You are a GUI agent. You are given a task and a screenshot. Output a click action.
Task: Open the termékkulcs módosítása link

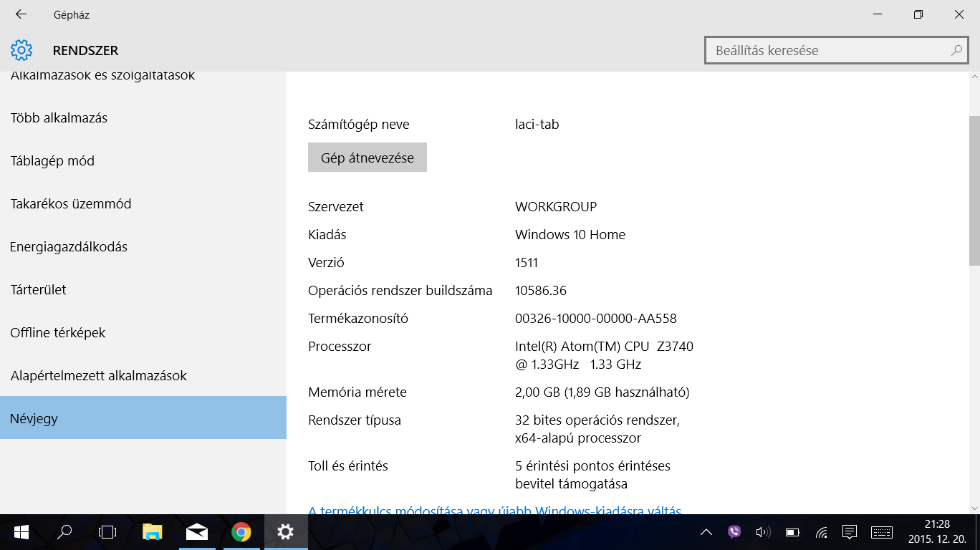click(x=494, y=511)
